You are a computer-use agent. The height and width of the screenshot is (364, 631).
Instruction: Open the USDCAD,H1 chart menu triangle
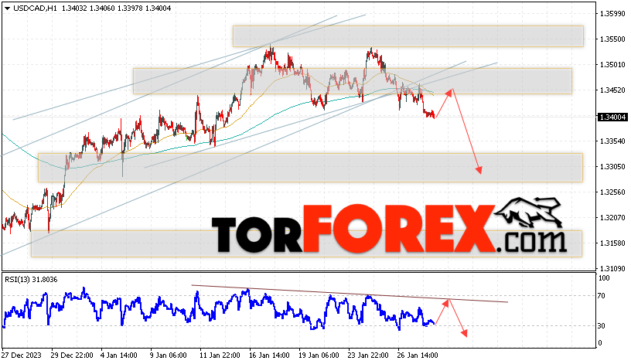click(7, 8)
